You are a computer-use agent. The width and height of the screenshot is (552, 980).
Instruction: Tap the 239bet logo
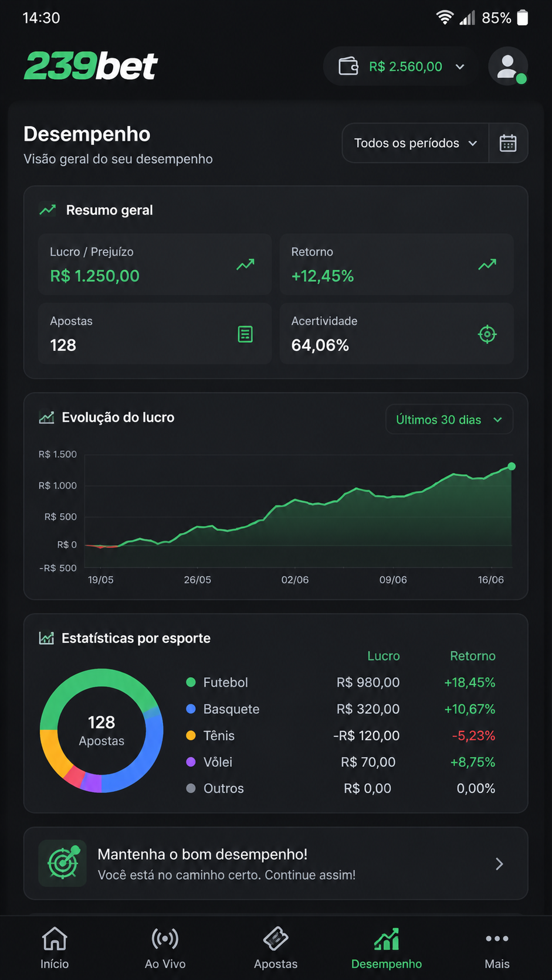[91, 66]
